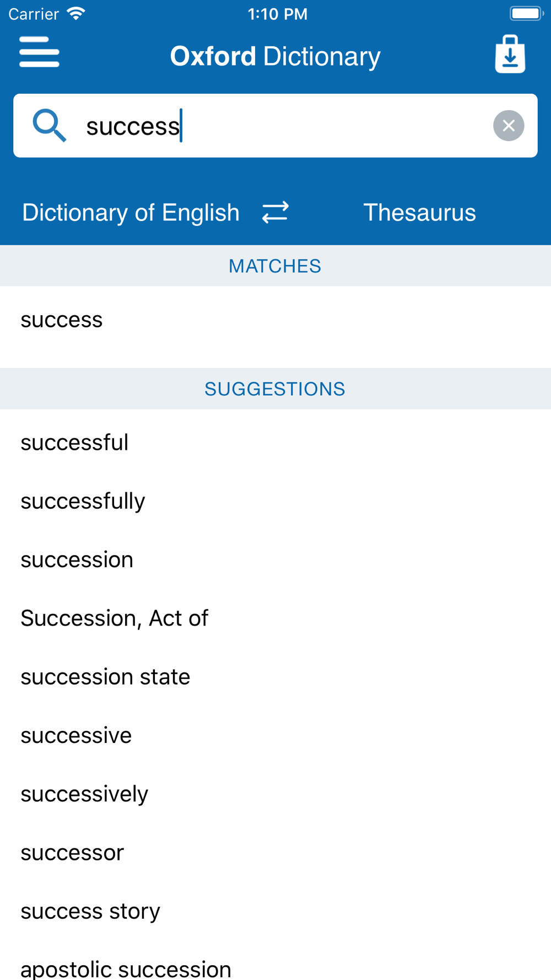Tap the Wi-Fi status icon
551x980 pixels.
coord(76,13)
